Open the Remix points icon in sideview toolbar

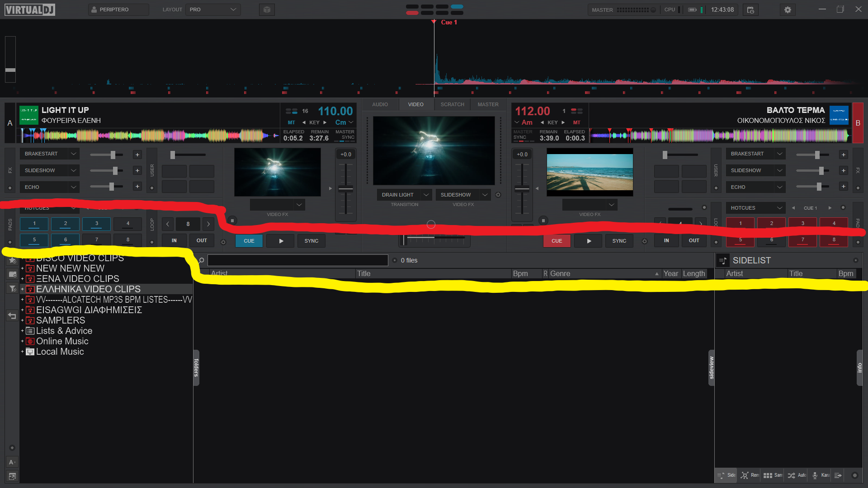[750, 475]
